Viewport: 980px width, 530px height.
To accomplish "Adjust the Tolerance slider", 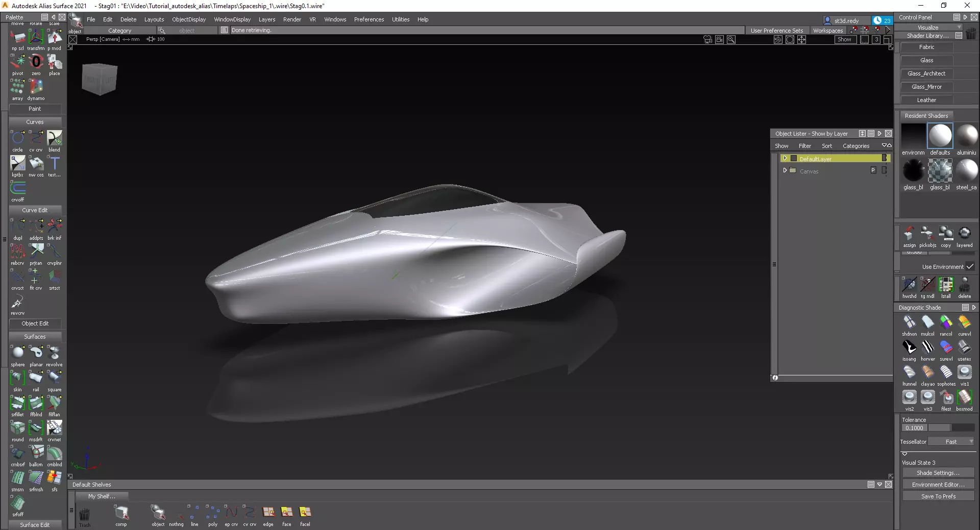I will point(951,428).
